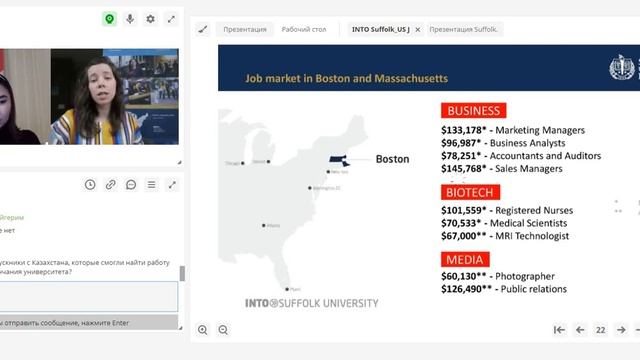The height and width of the screenshot is (360, 640).
Task: Click '$133,178* - Marketing Managers' line
Action: [513, 130]
